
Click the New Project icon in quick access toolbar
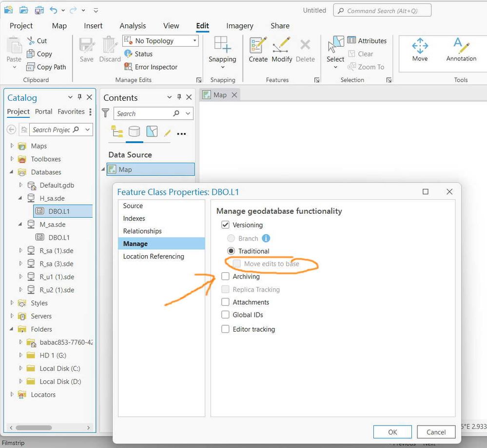tap(9, 10)
